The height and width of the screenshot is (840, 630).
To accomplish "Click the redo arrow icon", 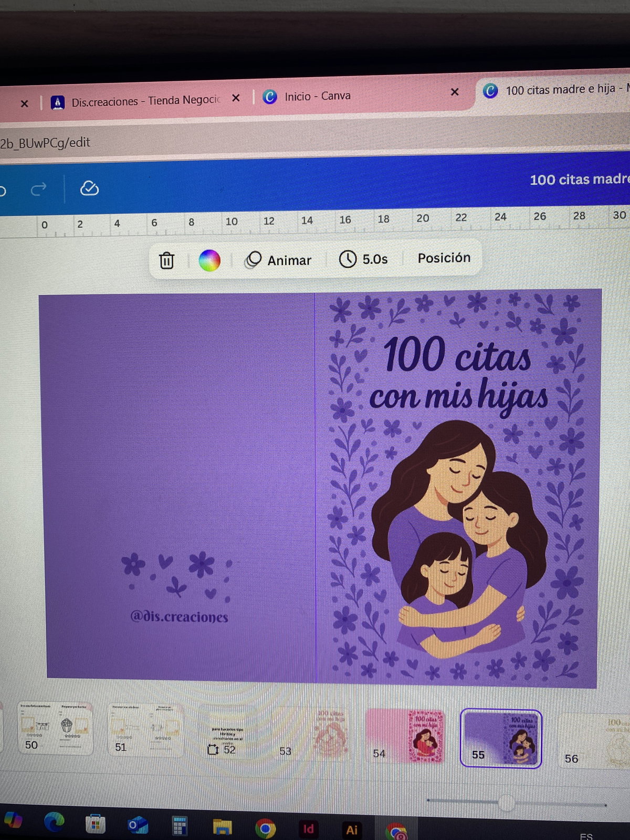I will [x=38, y=189].
